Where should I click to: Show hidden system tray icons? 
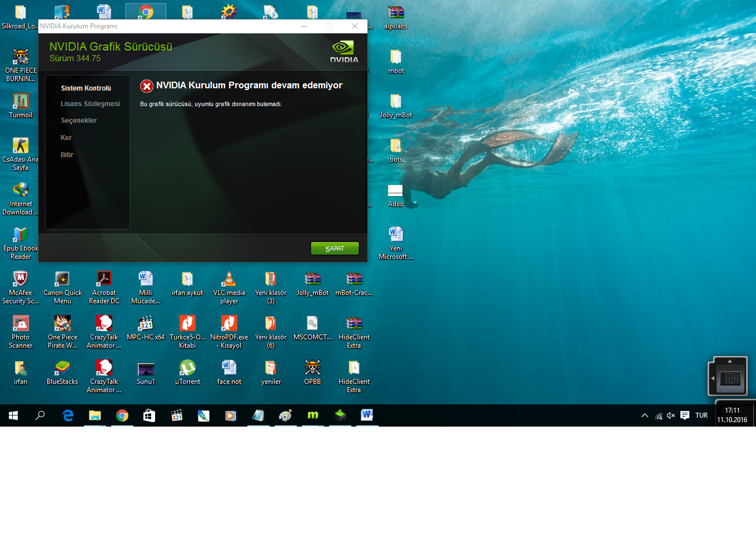645,415
